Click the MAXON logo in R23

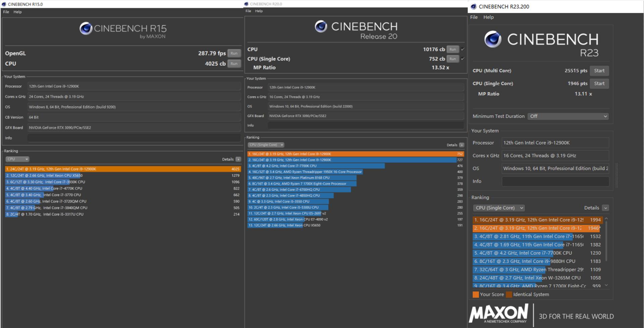[499, 314]
